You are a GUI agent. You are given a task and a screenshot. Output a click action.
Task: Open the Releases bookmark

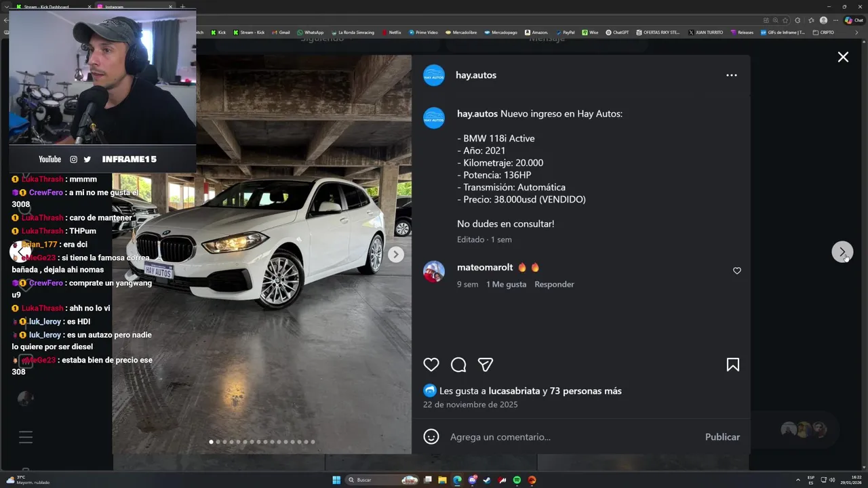(x=742, y=32)
